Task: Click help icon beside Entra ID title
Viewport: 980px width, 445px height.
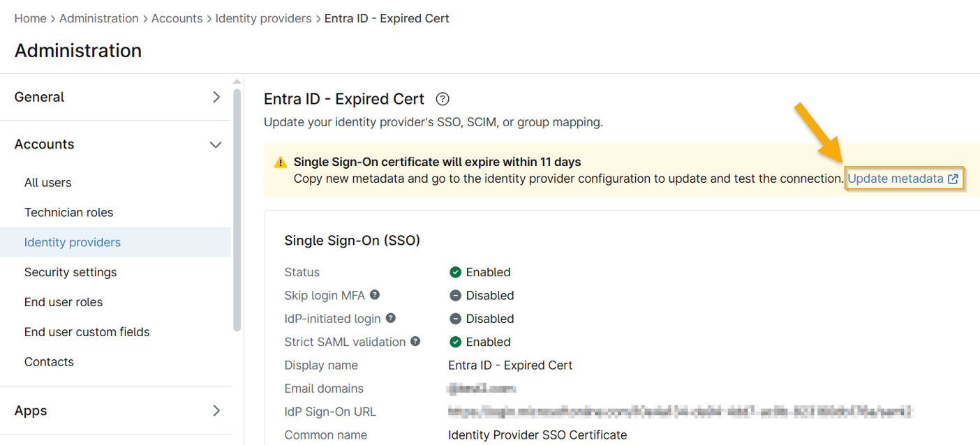Action: click(x=442, y=99)
